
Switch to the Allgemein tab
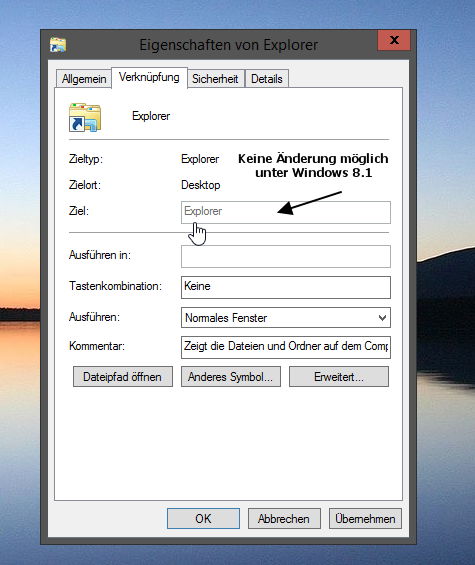(84, 79)
